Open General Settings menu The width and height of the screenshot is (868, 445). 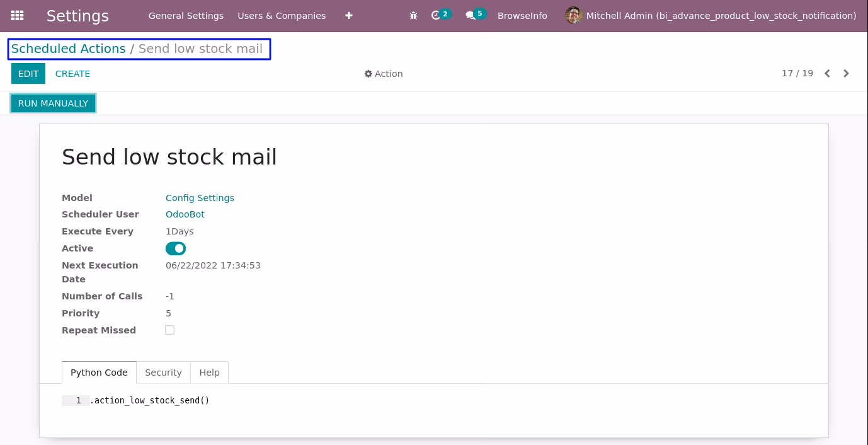(186, 16)
